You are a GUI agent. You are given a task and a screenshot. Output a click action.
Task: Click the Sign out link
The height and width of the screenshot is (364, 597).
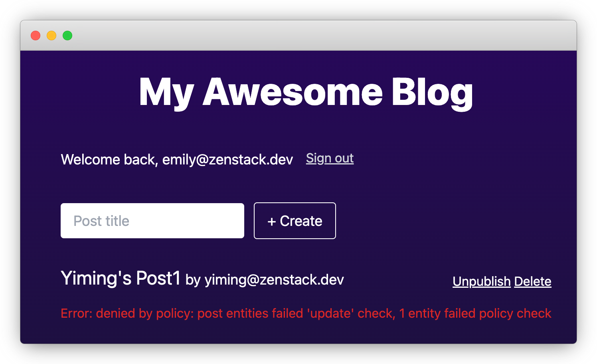[x=330, y=158]
